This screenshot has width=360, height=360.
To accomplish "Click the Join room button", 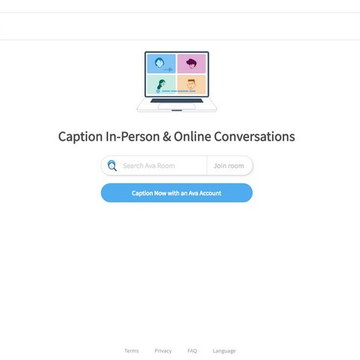I will (x=229, y=166).
